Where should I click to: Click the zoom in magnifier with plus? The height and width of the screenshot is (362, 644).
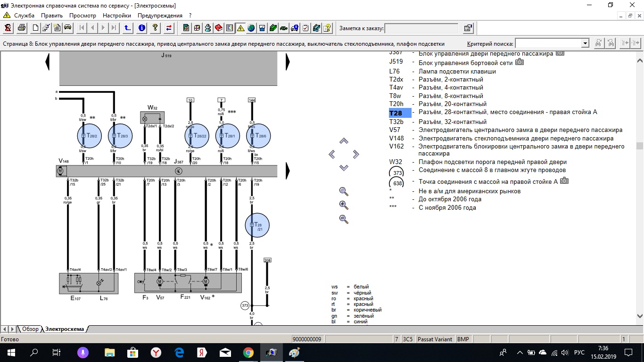click(x=344, y=205)
